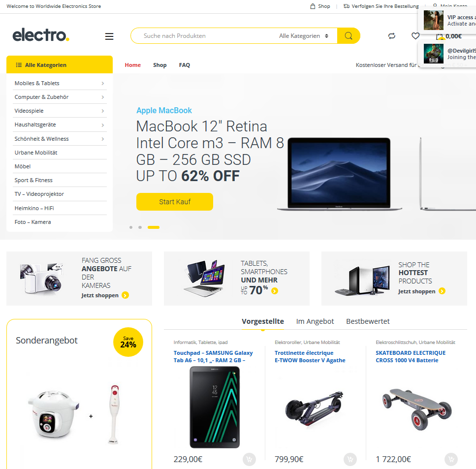Add Samsung Galaxy Tab to cart
This screenshot has width=476, height=469.
point(249,459)
